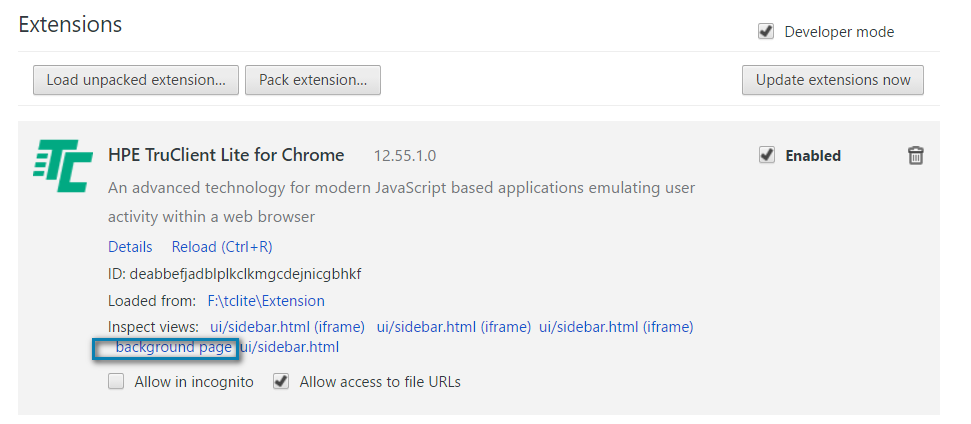
Task: Click the Extensions page heading
Action: (x=70, y=25)
